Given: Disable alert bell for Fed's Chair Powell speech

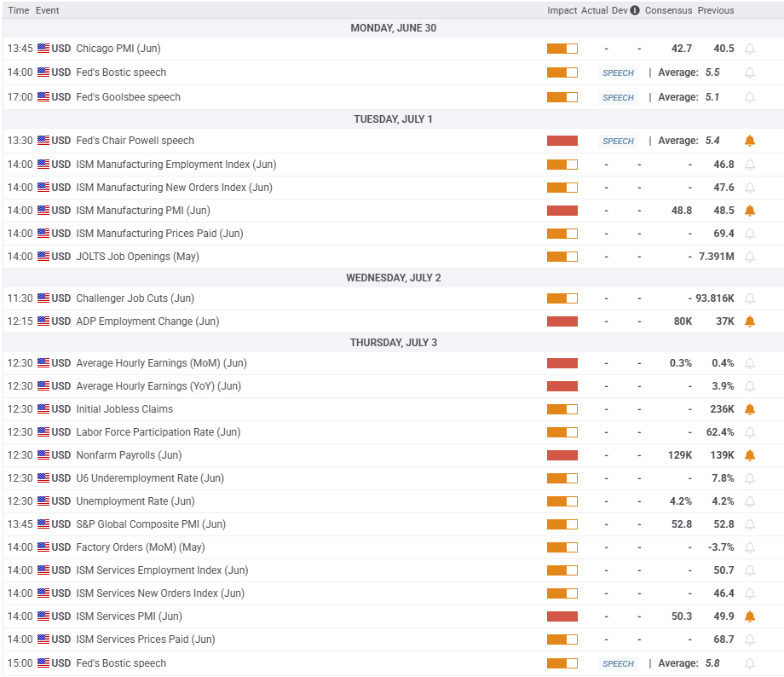Looking at the screenshot, I should tap(750, 141).
